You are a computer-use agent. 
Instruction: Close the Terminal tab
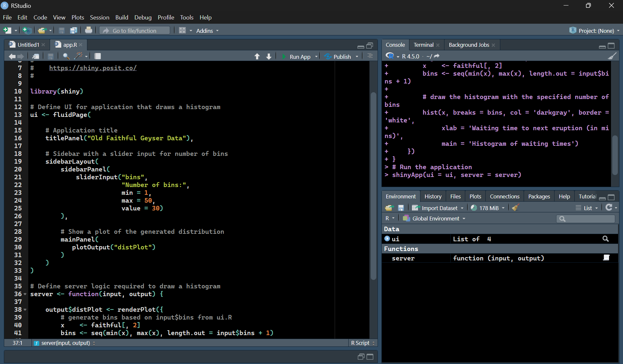click(x=438, y=45)
